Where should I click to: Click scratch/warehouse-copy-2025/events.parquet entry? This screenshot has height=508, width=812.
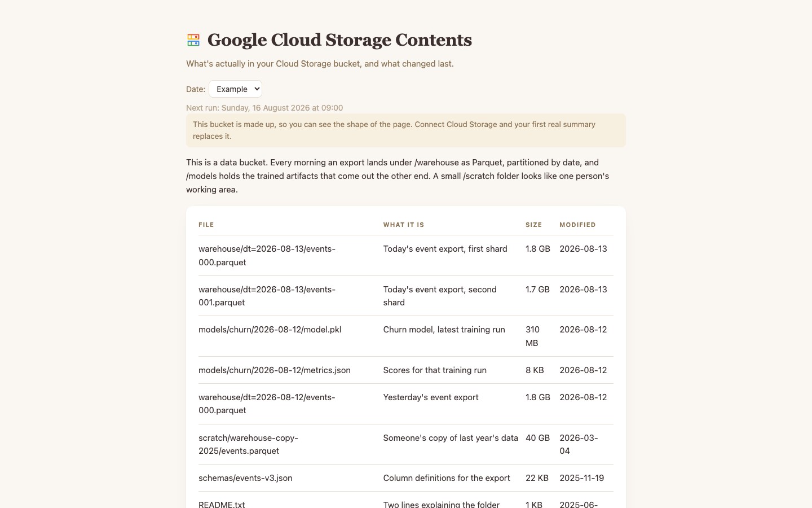click(248, 444)
